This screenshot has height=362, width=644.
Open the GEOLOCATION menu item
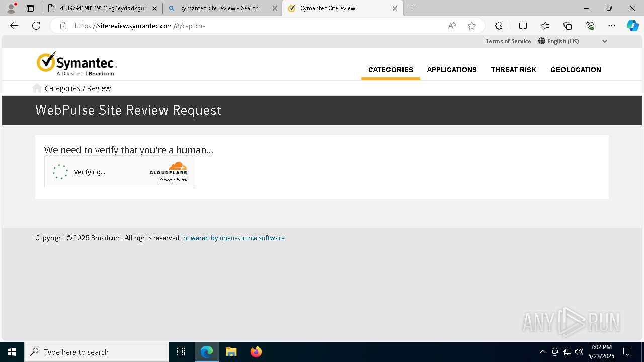pyautogui.click(x=576, y=70)
